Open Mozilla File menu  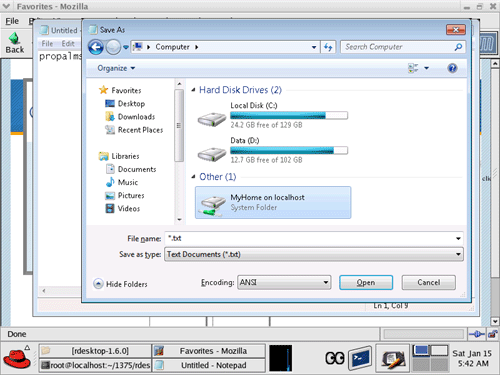[x=12, y=21]
